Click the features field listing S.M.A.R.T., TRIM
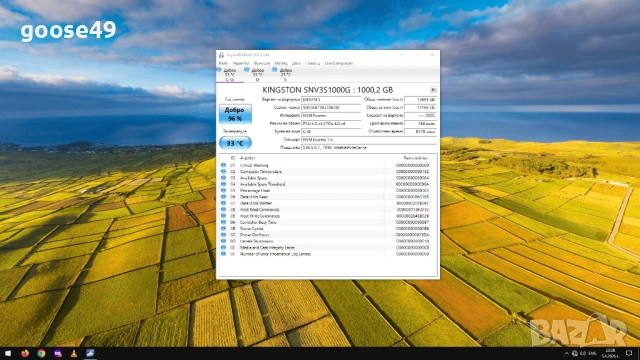Screen dimensions: 640x360 pyautogui.click(x=369, y=147)
